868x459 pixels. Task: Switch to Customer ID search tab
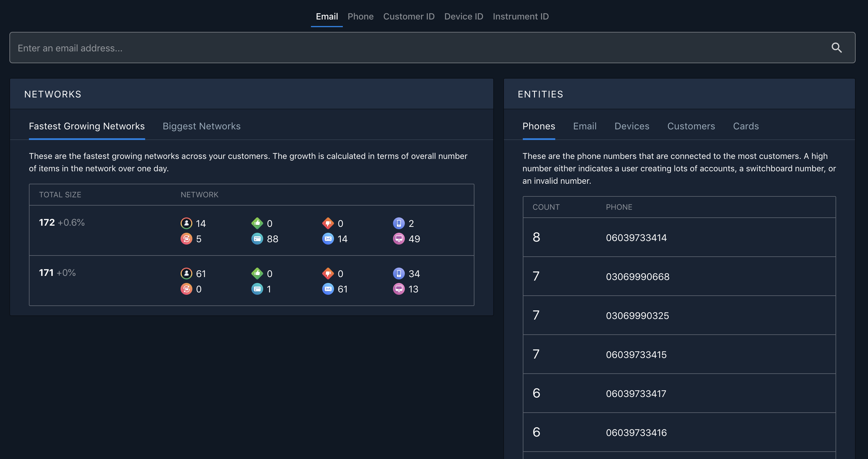(x=409, y=17)
